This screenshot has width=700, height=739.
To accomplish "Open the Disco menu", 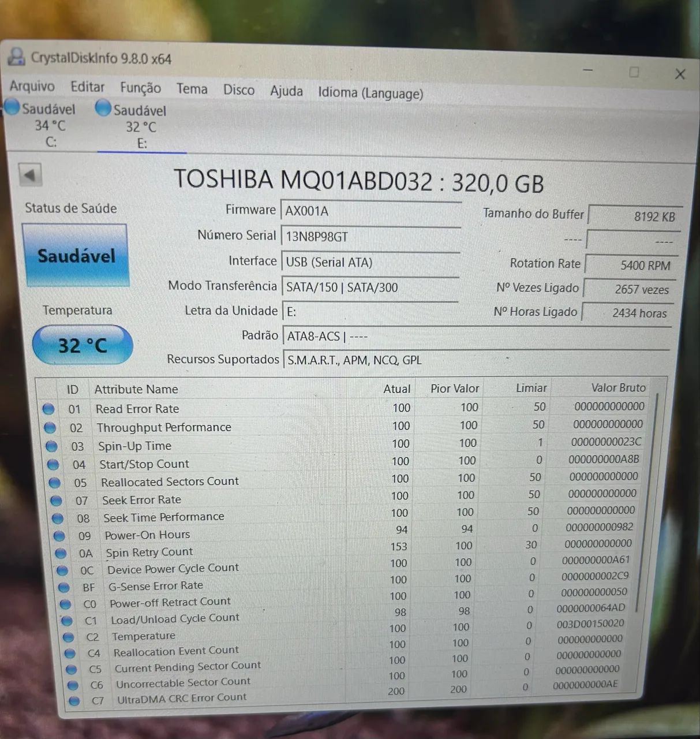I will click(239, 90).
